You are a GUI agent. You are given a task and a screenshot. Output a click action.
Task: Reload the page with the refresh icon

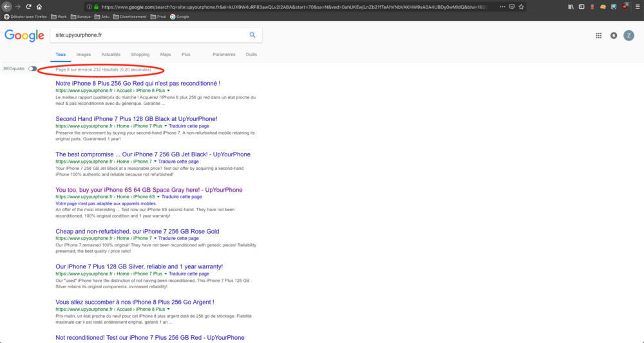28,6
